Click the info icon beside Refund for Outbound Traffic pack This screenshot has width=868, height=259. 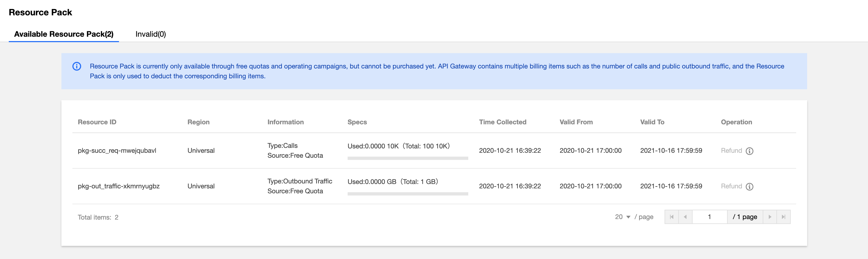tap(749, 187)
